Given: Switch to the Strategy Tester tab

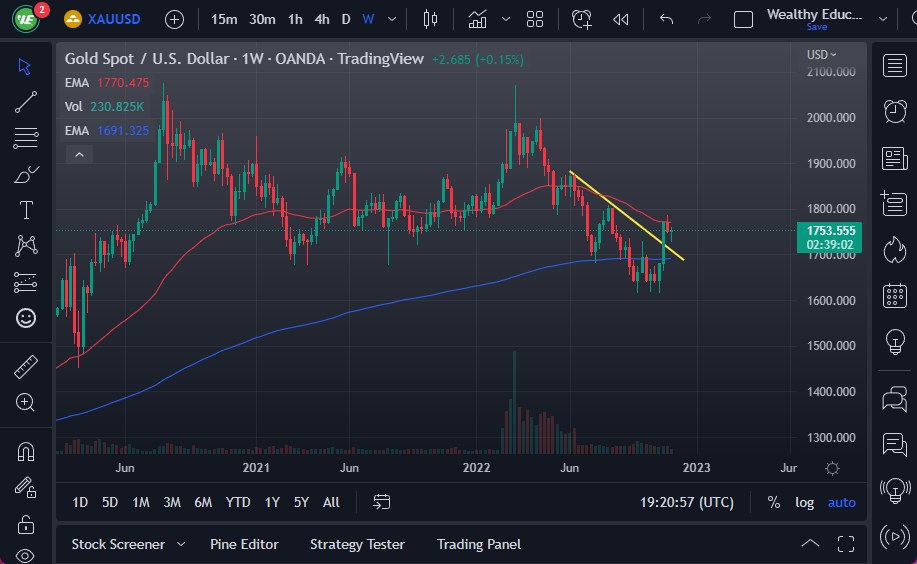Looking at the screenshot, I should click(x=357, y=544).
